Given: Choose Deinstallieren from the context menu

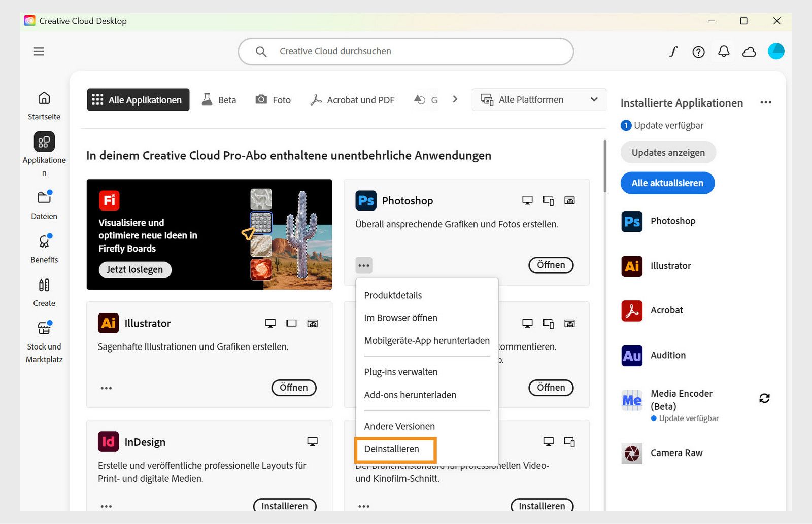Looking at the screenshot, I should pos(395,449).
